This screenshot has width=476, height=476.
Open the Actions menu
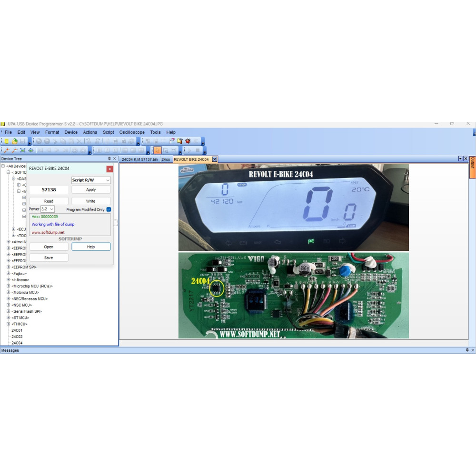tap(90, 132)
